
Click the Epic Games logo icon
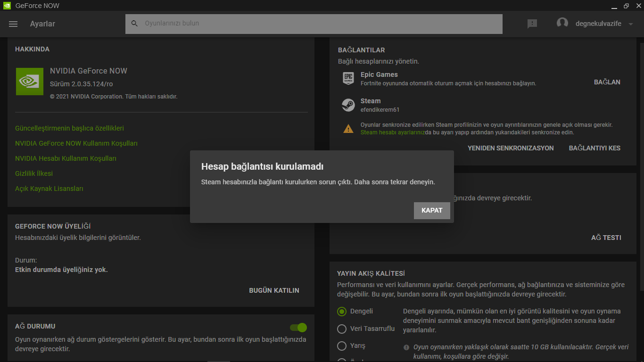(348, 78)
